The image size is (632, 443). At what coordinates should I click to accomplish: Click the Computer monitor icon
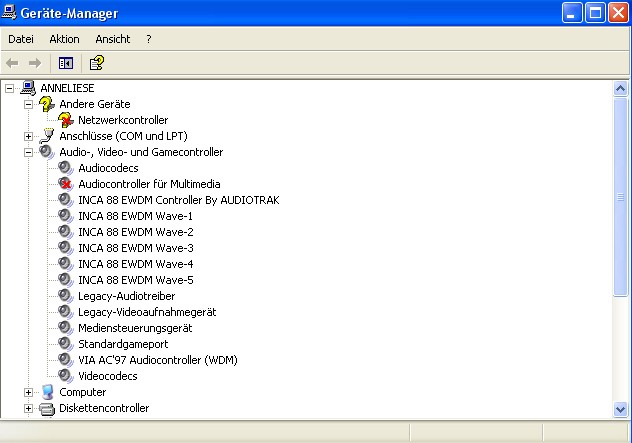click(x=47, y=392)
